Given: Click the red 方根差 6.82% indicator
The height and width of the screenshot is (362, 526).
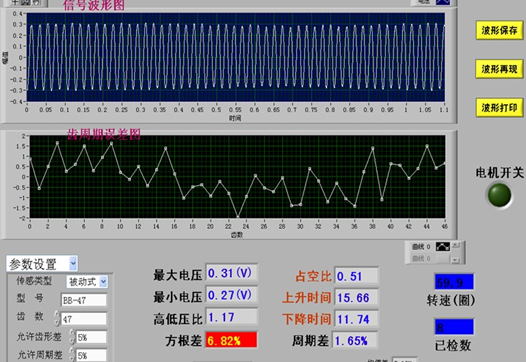Looking at the screenshot, I should pos(231,340).
